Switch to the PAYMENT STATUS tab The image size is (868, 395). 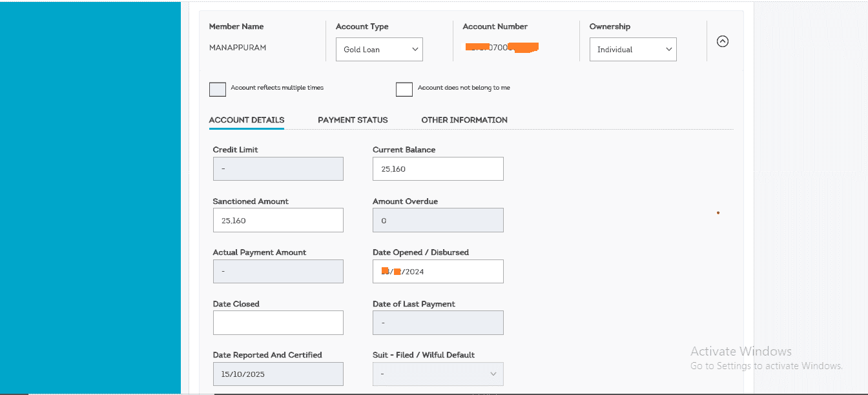tap(353, 120)
